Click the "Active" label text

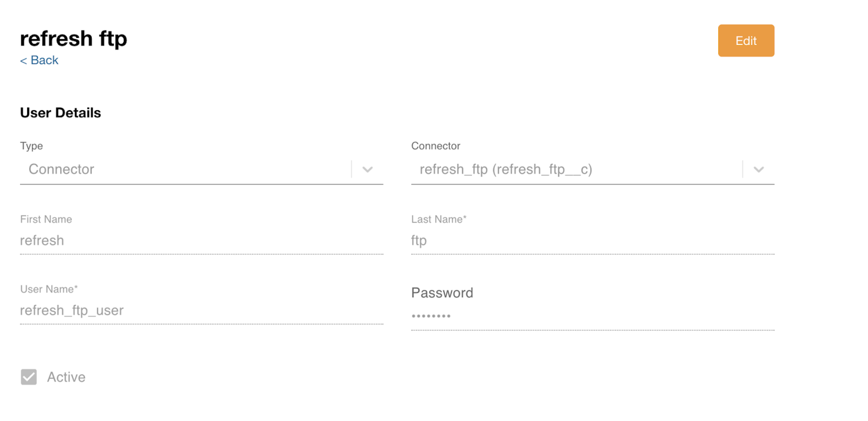[x=66, y=377]
